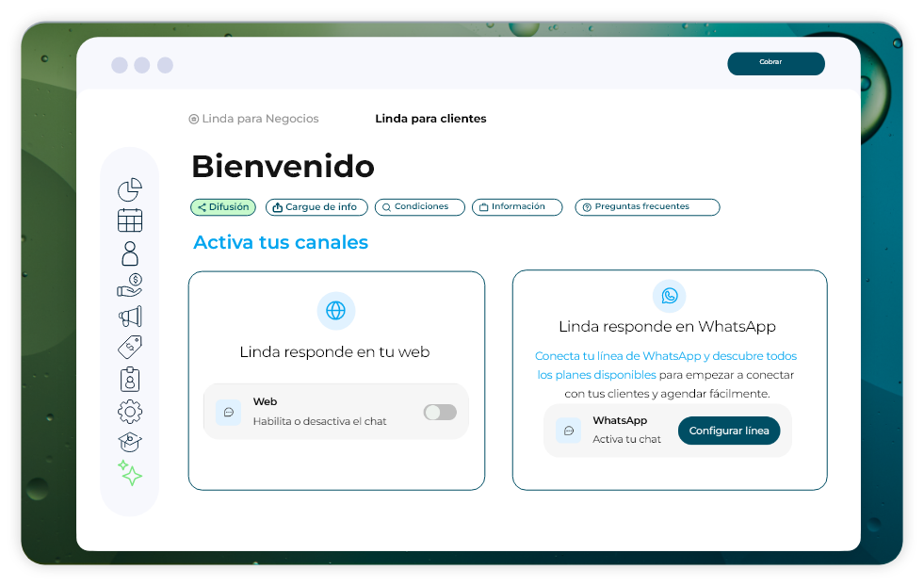Click the chat bubble icon beside WhatsApp
The width and height of the screenshot is (924, 586).
tap(569, 431)
